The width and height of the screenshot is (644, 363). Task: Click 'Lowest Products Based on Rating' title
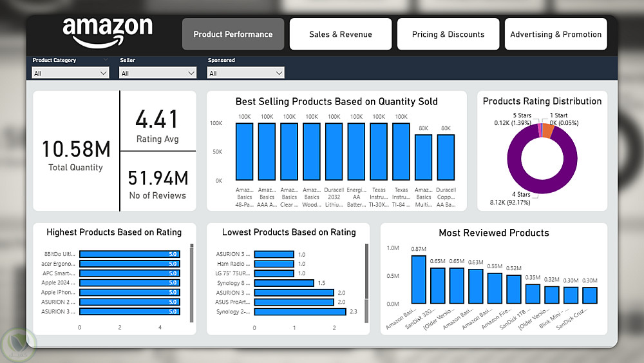point(289,232)
